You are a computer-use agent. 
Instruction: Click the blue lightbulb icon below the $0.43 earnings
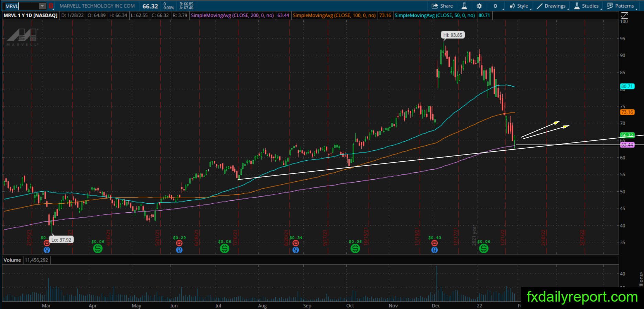(435, 250)
